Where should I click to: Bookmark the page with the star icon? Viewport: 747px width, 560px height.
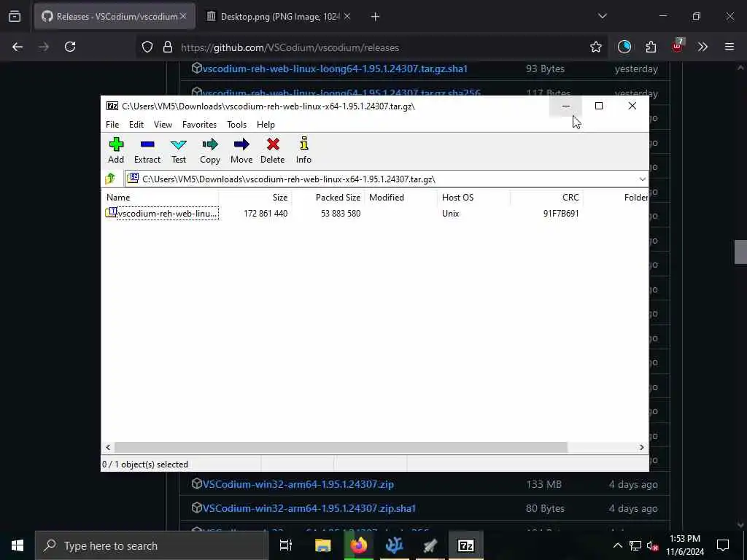click(595, 47)
